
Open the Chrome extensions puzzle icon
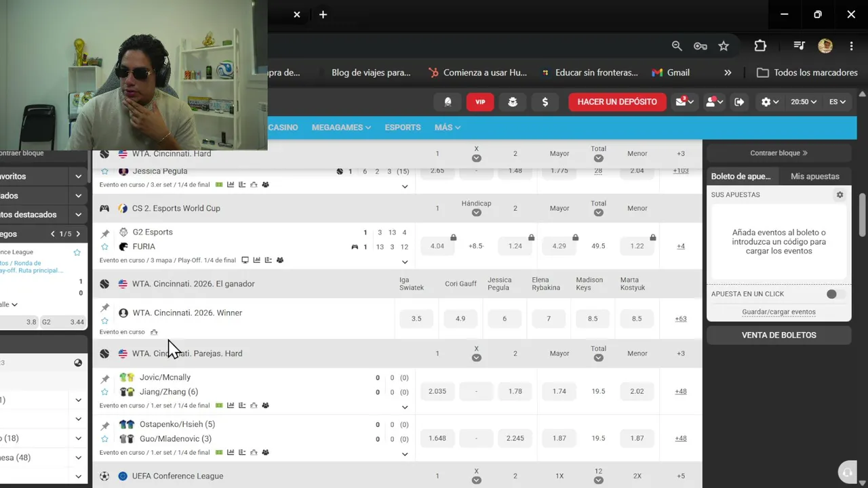pyautogui.click(x=760, y=45)
